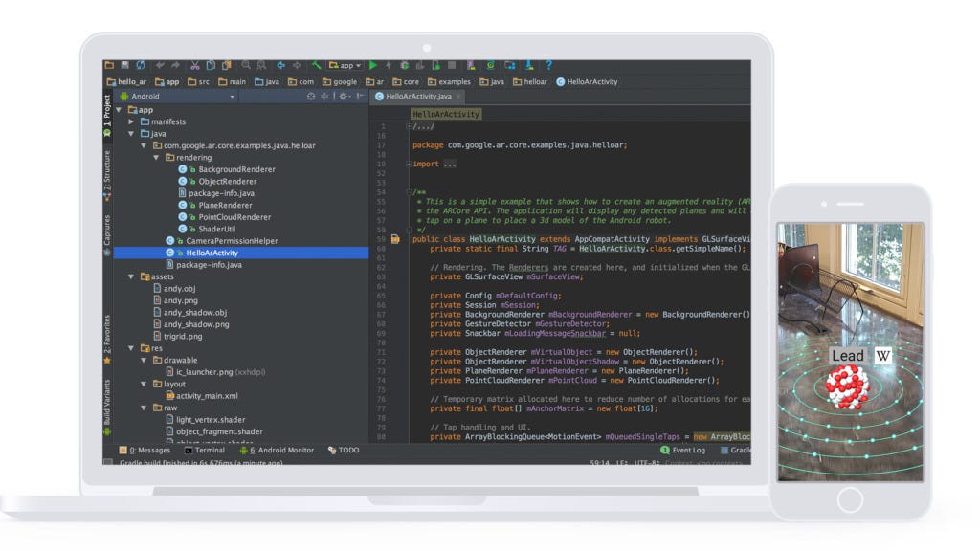
Task: Toggle the Captures side tool window
Action: 107,235
